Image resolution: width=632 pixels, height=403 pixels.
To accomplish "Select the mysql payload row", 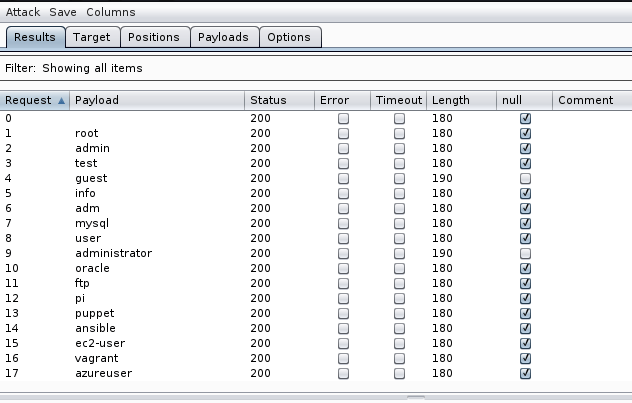I will [92, 223].
